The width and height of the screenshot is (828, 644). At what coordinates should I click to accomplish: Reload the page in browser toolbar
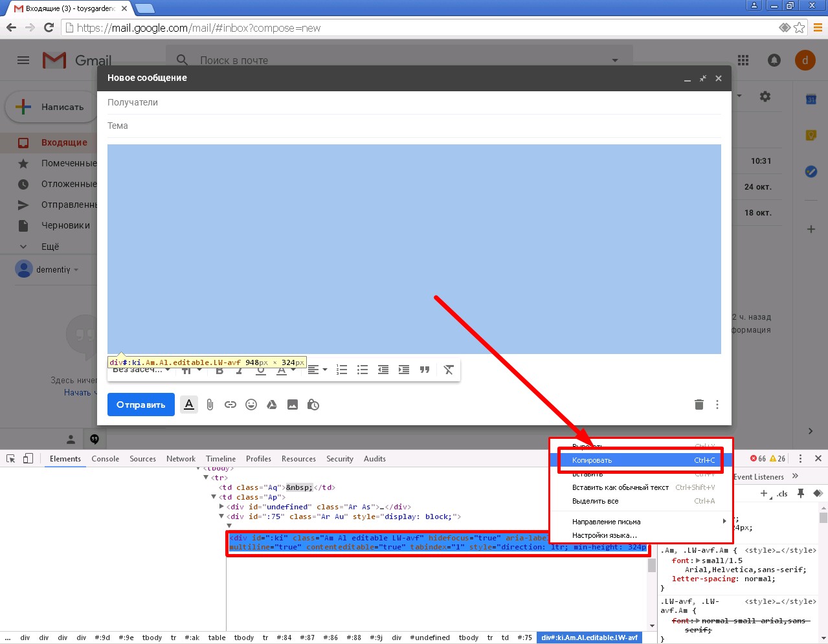click(49, 27)
